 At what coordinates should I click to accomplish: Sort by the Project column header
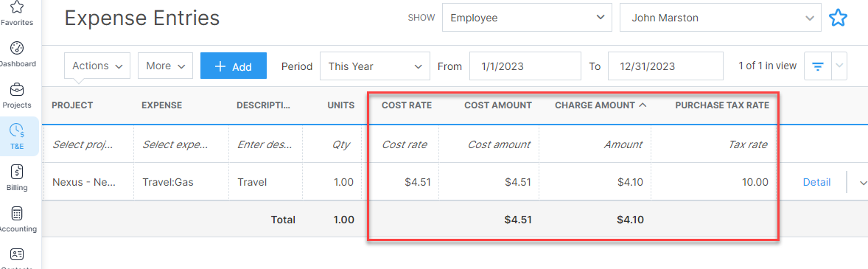tap(72, 105)
